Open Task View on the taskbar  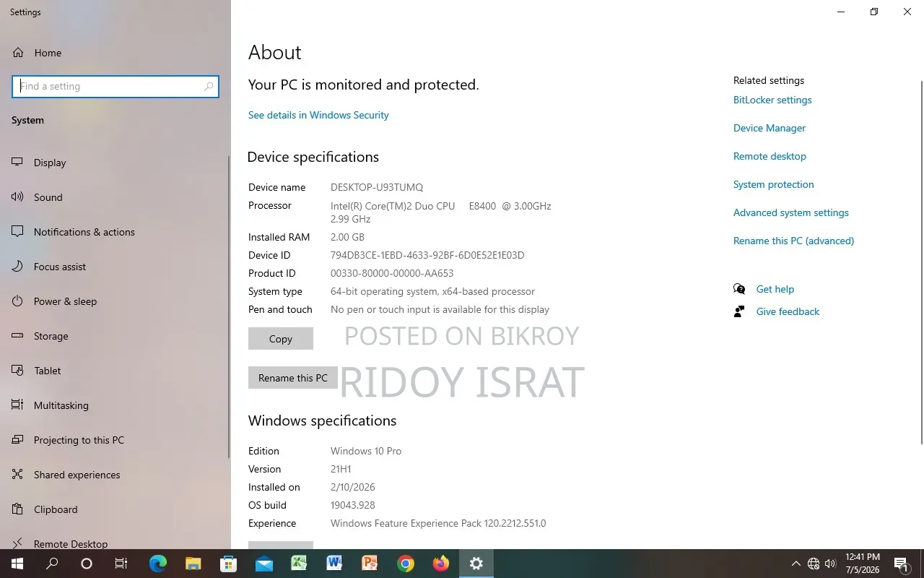tap(121, 564)
